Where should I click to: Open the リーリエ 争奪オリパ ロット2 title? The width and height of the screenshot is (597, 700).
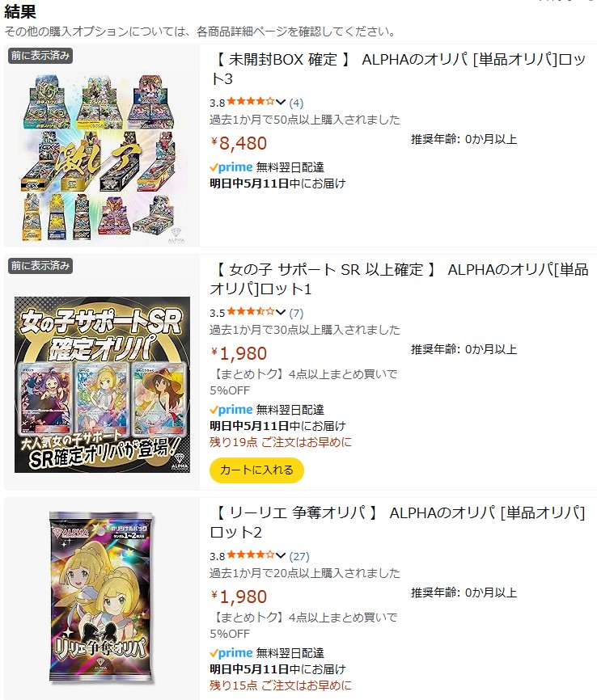tap(398, 522)
